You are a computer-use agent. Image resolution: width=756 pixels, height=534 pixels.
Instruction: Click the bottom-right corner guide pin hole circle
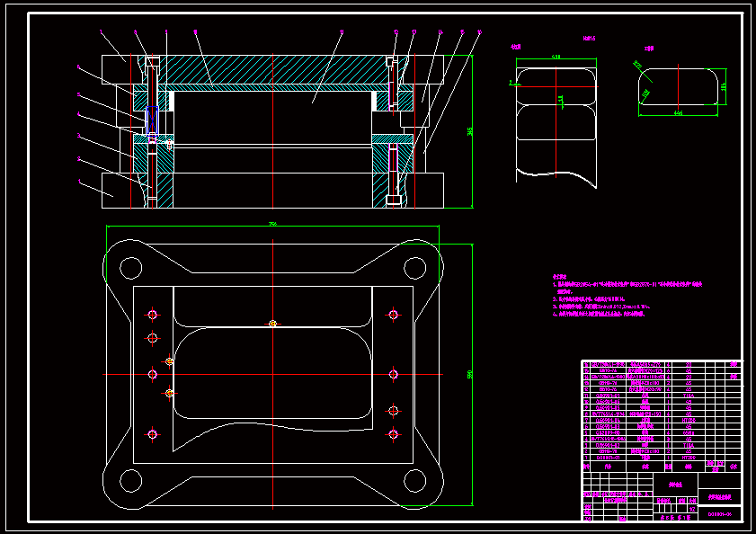coord(414,480)
